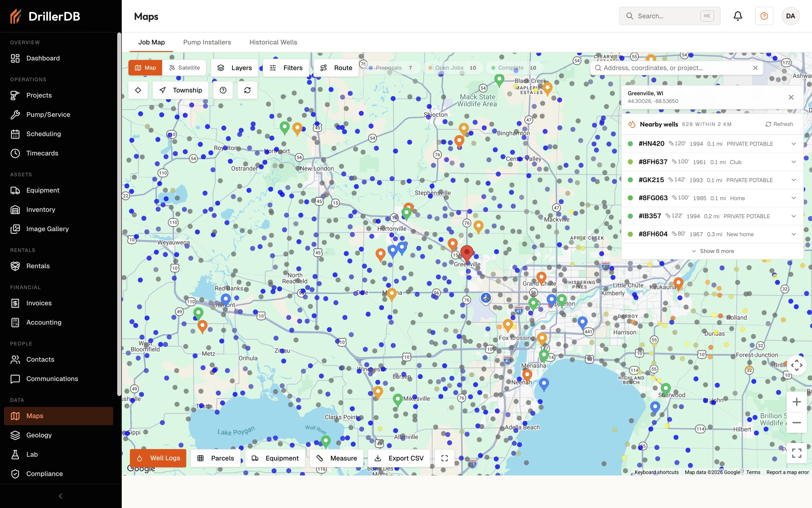Viewport: 812px width, 508px height.
Task: Open Invoices in the sidebar
Action: click(x=59, y=303)
